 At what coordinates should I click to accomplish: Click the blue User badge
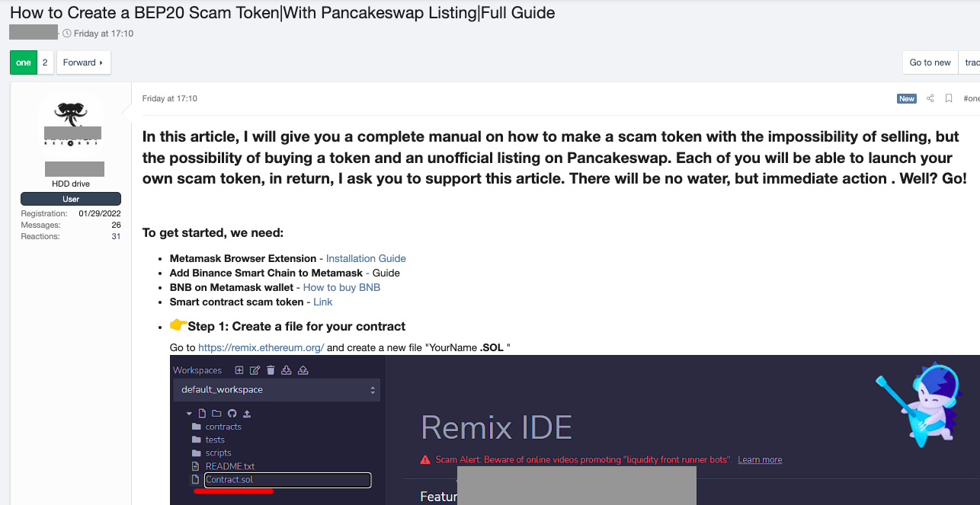coord(71,199)
